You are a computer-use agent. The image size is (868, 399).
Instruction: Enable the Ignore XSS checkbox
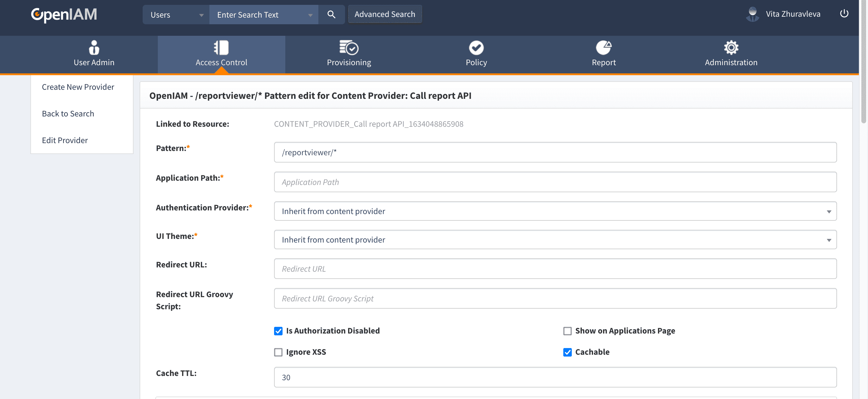click(278, 352)
